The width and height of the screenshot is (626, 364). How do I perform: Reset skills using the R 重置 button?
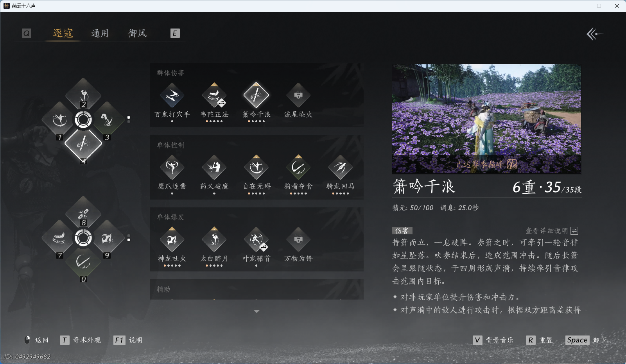(x=540, y=340)
